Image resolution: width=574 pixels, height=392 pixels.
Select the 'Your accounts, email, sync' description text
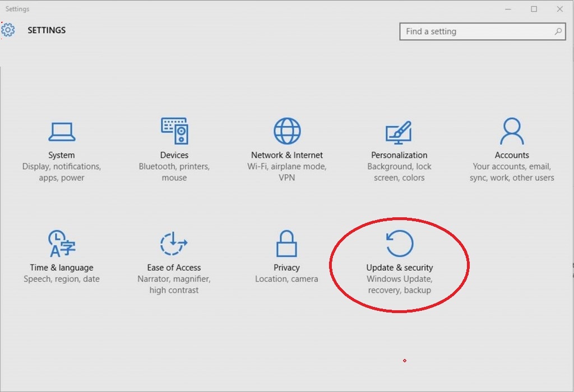pyautogui.click(x=512, y=172)
